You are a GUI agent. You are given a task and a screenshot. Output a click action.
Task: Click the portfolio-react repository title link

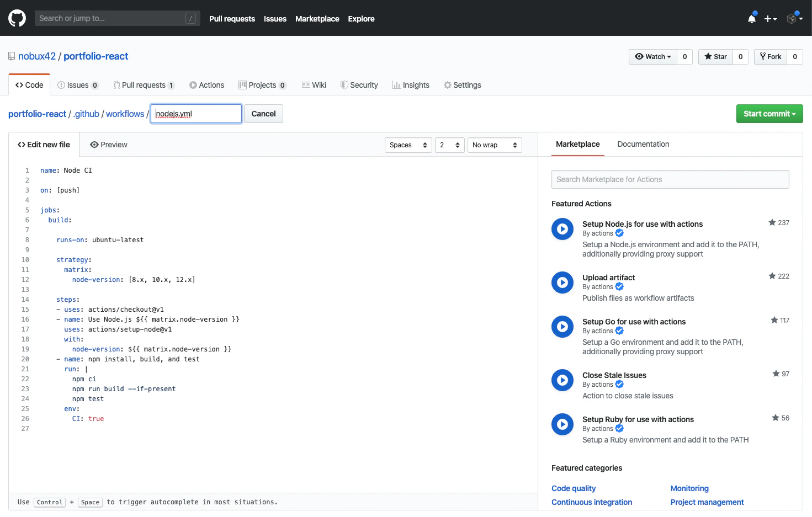point(95,56)
